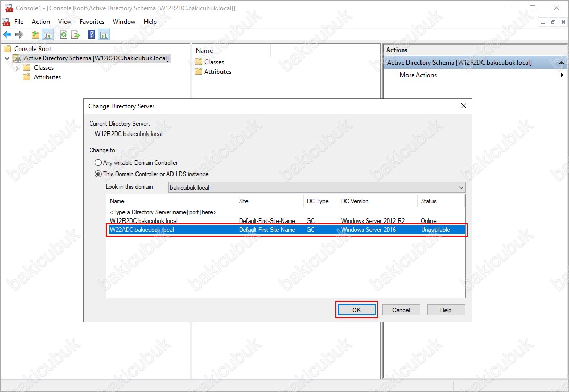This screenshot has width=569, height=392.
Task: Click the Forward arrow toolbar icon
Action: (x=19, y=35)
